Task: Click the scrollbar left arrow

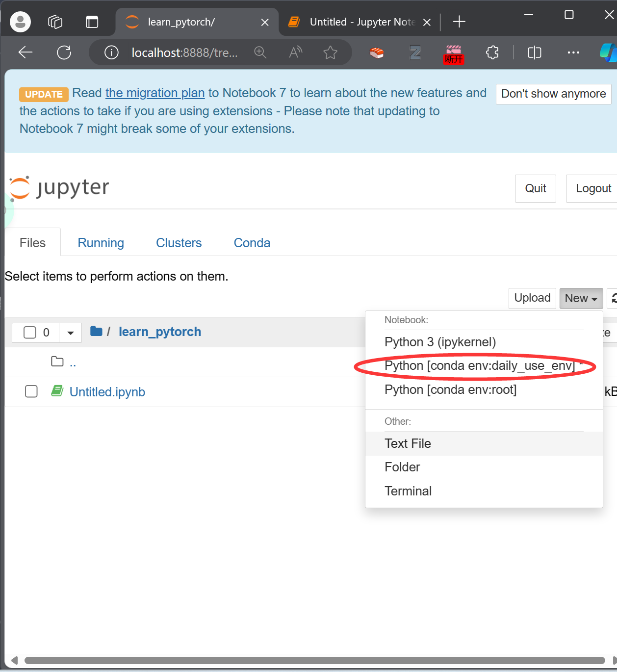Action: tap(14, 660)
